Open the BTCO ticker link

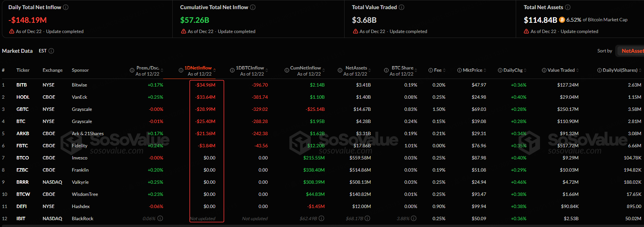tap(23, 158)
